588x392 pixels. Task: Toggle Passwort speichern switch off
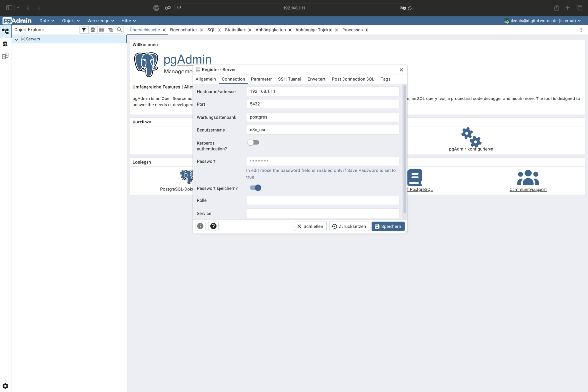[255, 188]
